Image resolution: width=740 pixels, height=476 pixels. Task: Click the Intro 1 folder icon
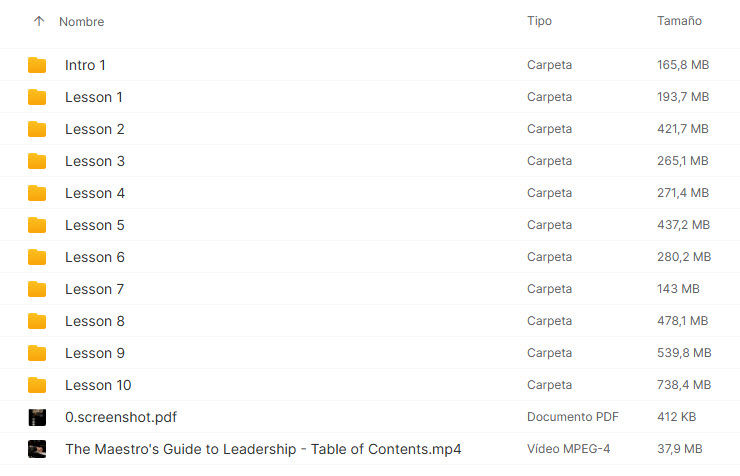click(x=37, y=65)
